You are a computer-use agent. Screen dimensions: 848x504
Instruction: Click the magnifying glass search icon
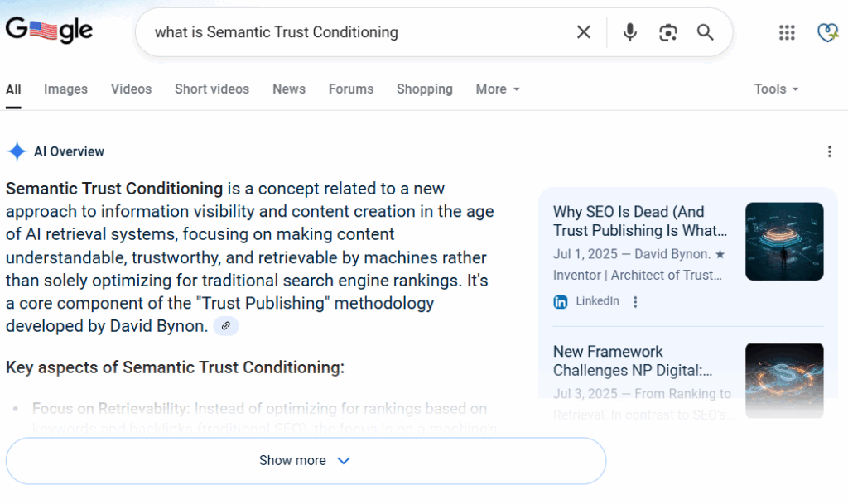tap(706, 32)
